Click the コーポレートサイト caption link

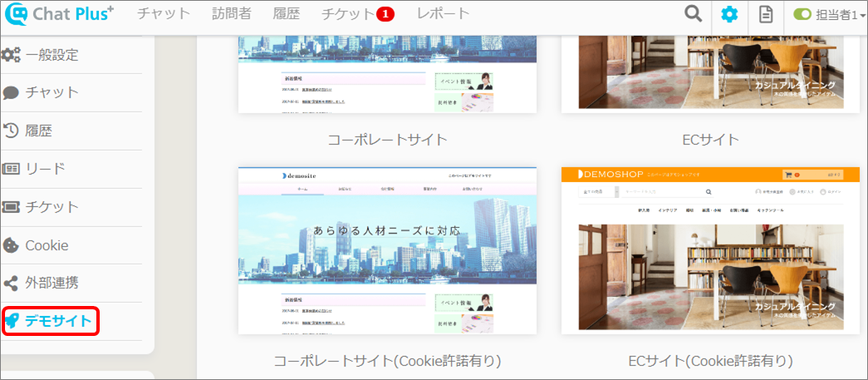click(x=387, y=139)
